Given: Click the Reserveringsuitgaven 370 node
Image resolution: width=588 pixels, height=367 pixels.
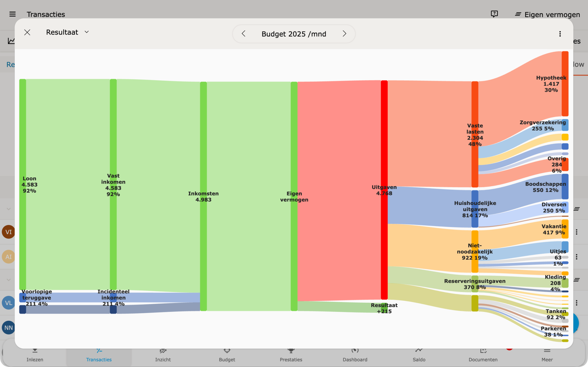Looking at the screenshot, I should coord(475,284).
